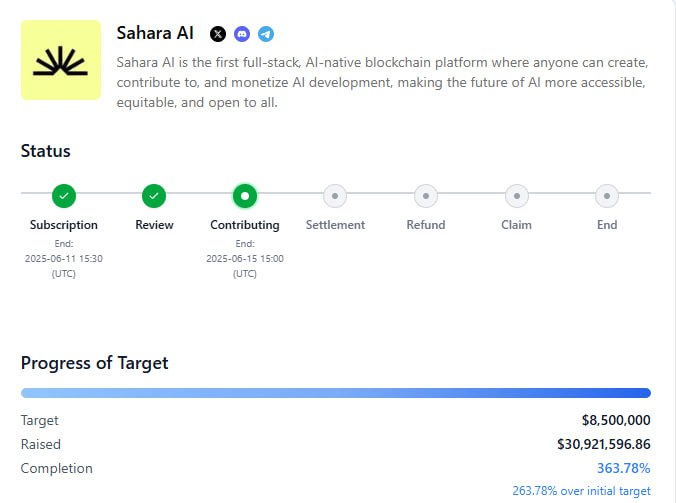
Task: Click the Settlement step marker
Action: [335, 196]
